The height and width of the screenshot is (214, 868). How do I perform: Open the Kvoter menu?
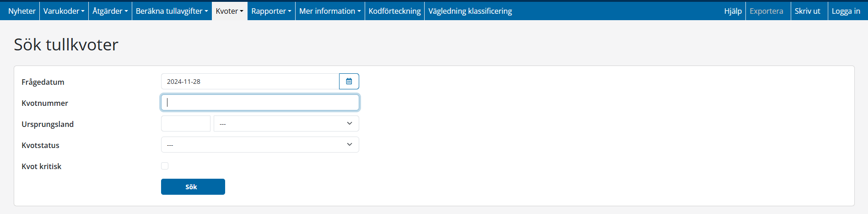(x=229, y=11)
